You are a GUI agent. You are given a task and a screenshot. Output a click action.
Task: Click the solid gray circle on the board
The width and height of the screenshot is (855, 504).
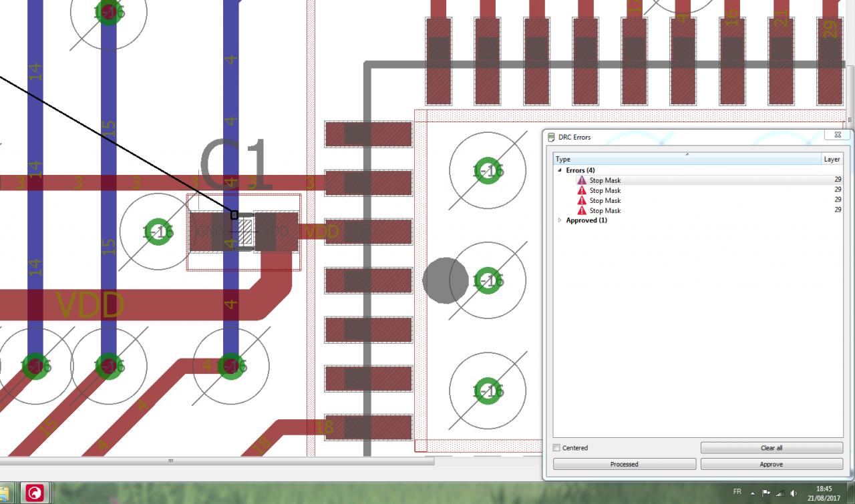(x=446, y=281)
